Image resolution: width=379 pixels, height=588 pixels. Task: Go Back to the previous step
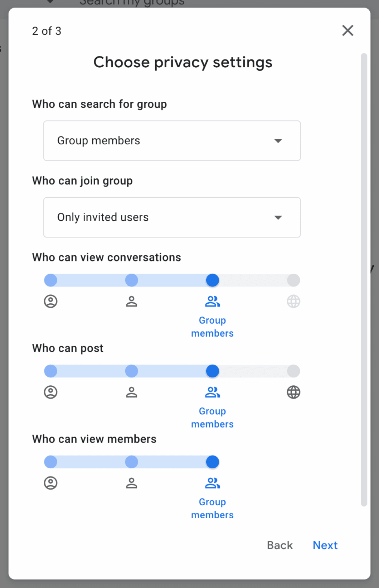[x=280, y=545]
